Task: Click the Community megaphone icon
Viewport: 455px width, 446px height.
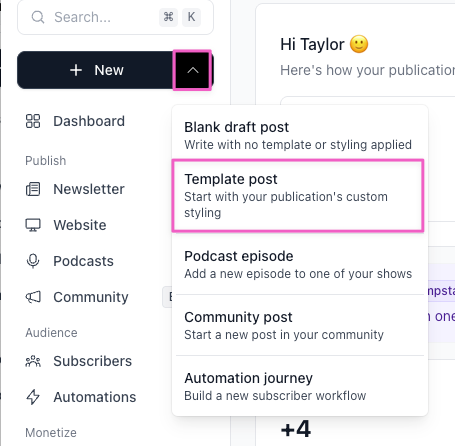Action: pos(33,297)
